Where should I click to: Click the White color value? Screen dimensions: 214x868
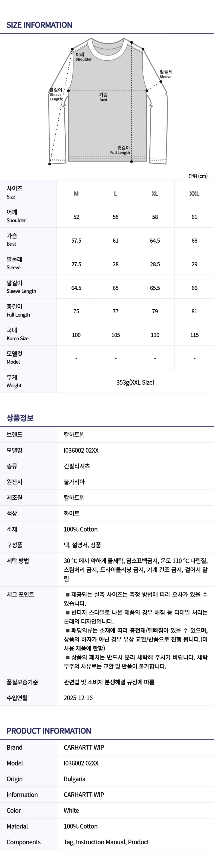pos(71,810)
